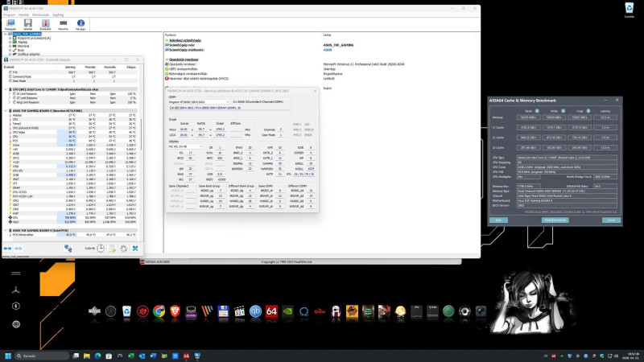This screenshot has height=362, width=644.
Task: Expand the Központi processzor(ok) tree node
Action: click(10, 38)
